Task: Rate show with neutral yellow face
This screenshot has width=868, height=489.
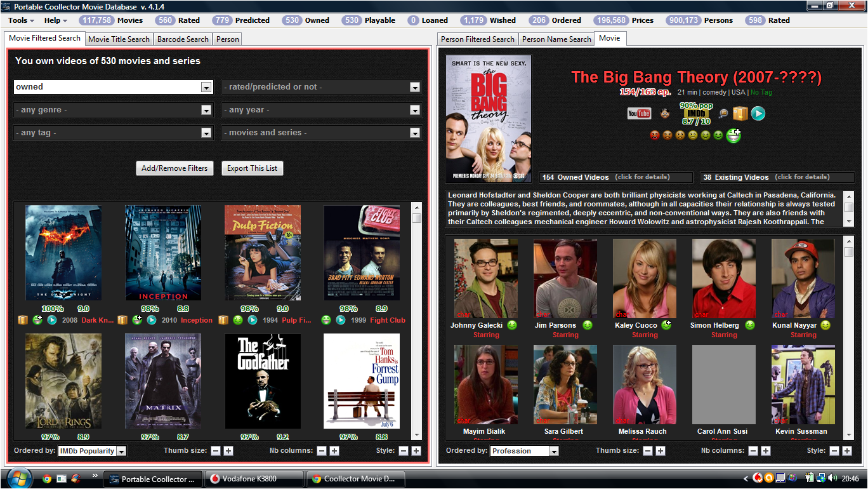Action: pos(693,135)
